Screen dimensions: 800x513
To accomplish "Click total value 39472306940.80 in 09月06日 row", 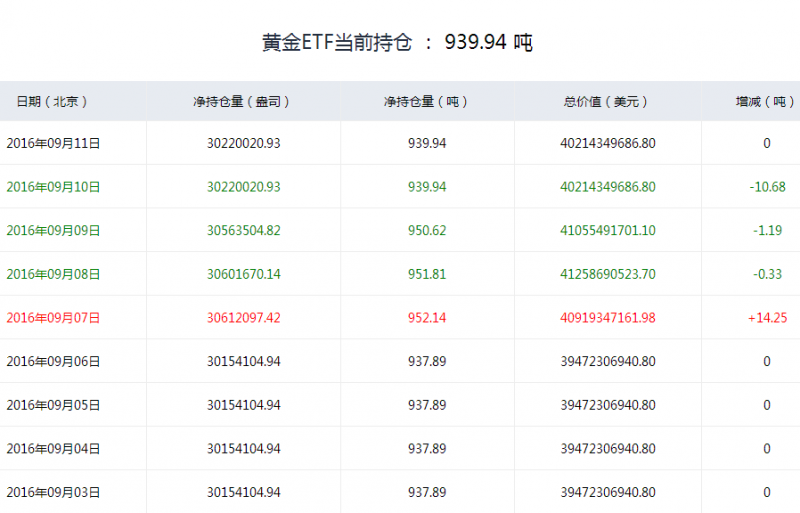I will pyautogui.click(x=608, y=361).
